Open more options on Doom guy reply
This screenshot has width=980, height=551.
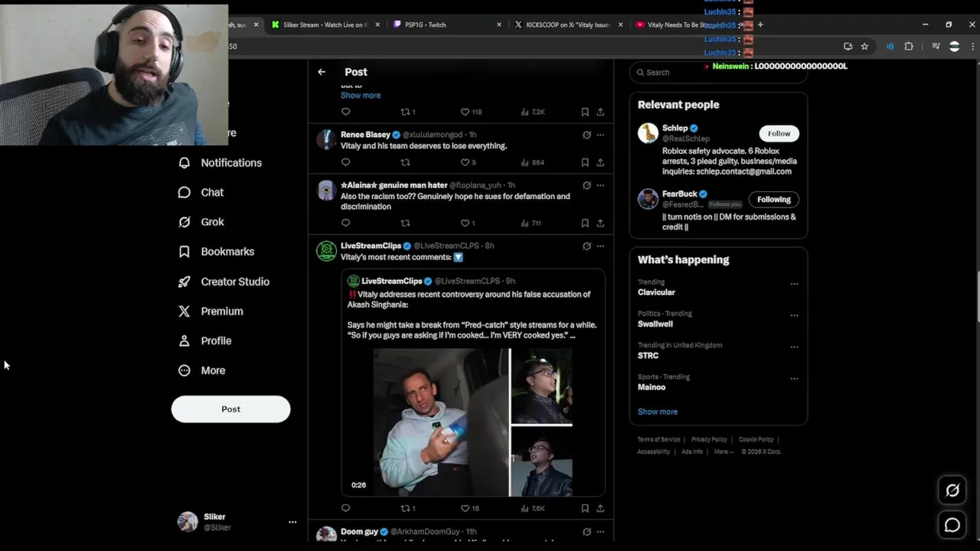pyautogui.click(x=600, y=532)
